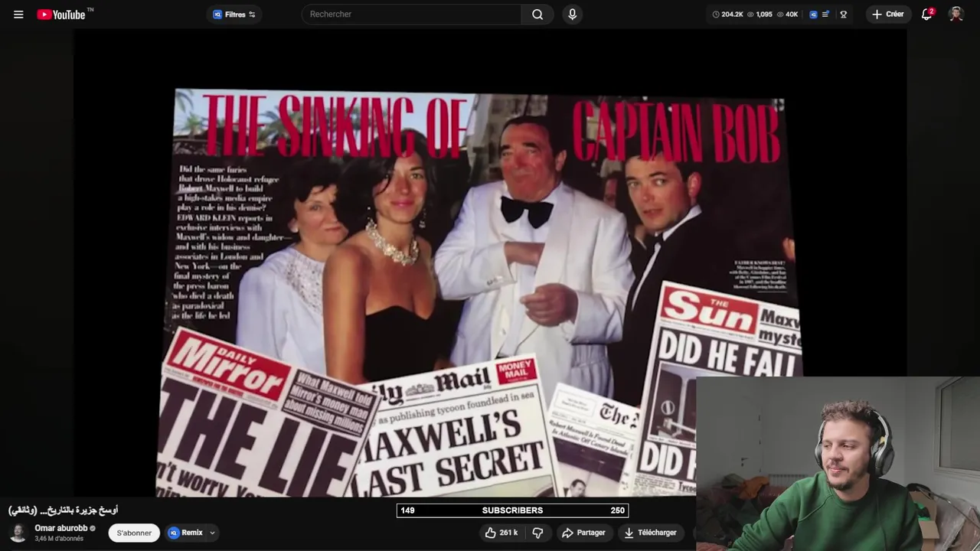Screen dimensions: 980x551
Task: Click the Télécharger download button
Action: pos(652,533)
